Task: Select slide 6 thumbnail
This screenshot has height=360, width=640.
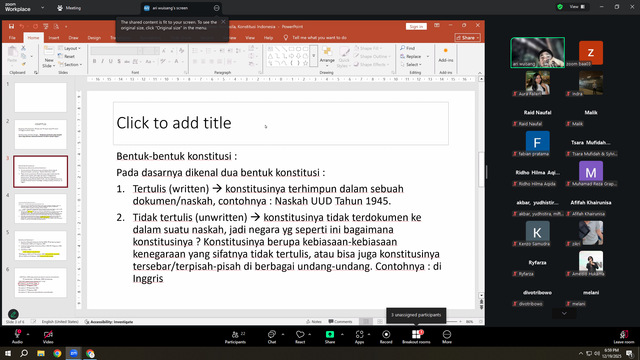Action: (40, 282)
